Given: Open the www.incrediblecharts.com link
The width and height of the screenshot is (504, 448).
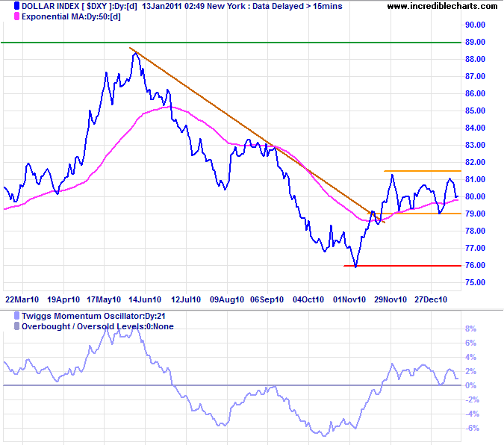Looking at the screenshot, I should (442, 6).
